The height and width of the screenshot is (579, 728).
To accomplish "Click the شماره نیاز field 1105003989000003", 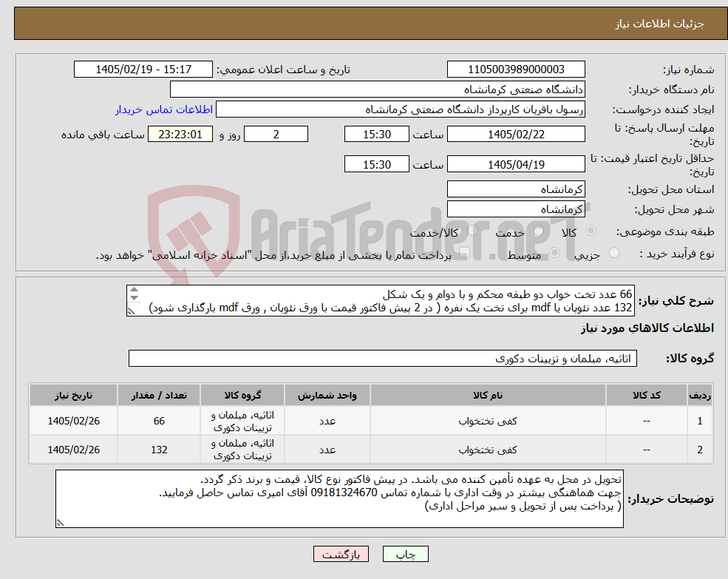I will click(x=516, y=70).
